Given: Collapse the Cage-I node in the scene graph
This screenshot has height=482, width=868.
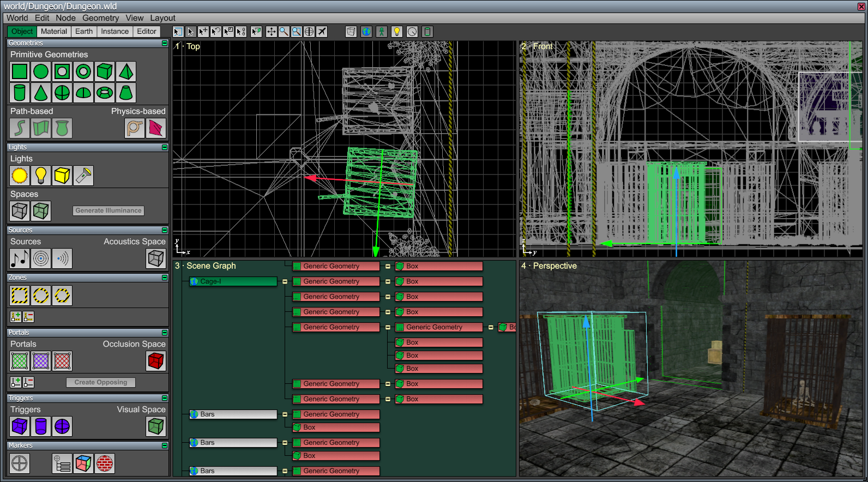Looking at the screenshot, I should (285, 282).
